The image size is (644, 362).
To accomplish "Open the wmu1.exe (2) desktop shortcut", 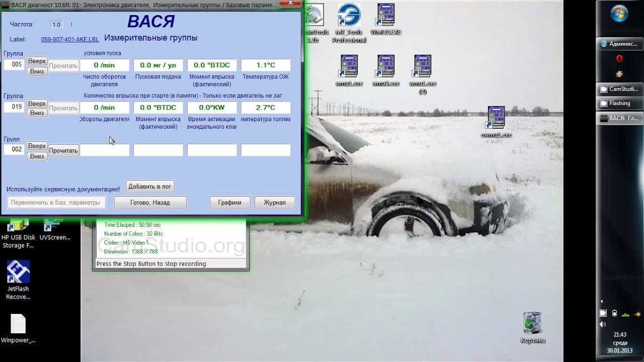I will pyautogui.click(x=423, y=74).
